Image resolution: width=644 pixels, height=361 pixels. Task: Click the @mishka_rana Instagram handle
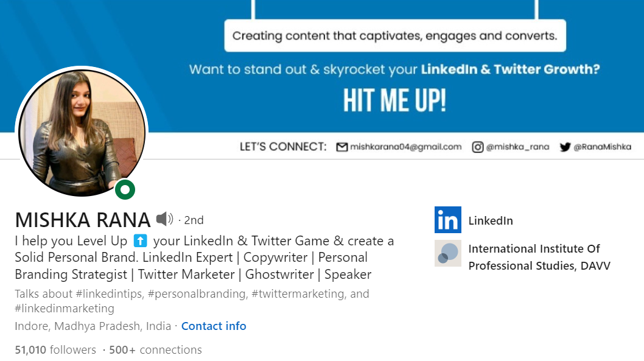point(517,147)
